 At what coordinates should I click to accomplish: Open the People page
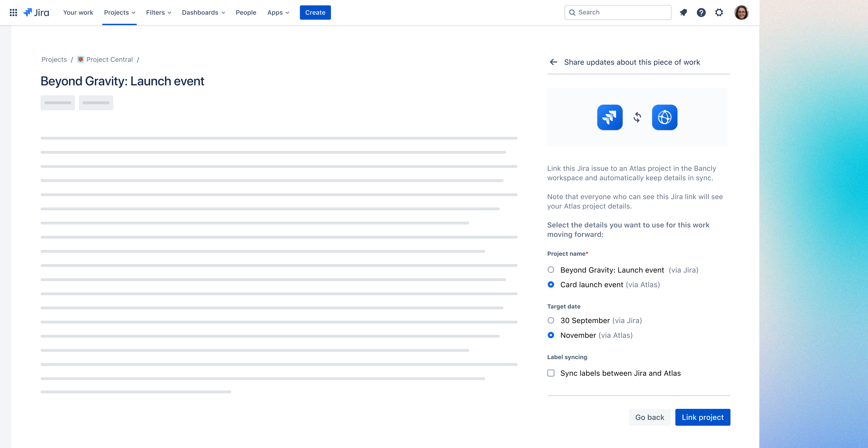[x=246, y=12]
